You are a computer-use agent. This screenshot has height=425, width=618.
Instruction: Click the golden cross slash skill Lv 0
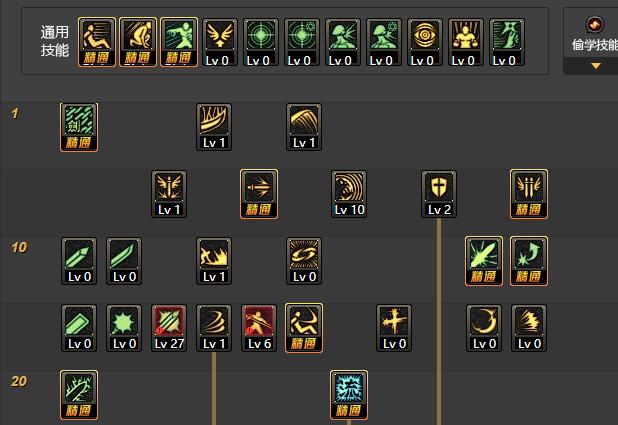click(394, 328)
